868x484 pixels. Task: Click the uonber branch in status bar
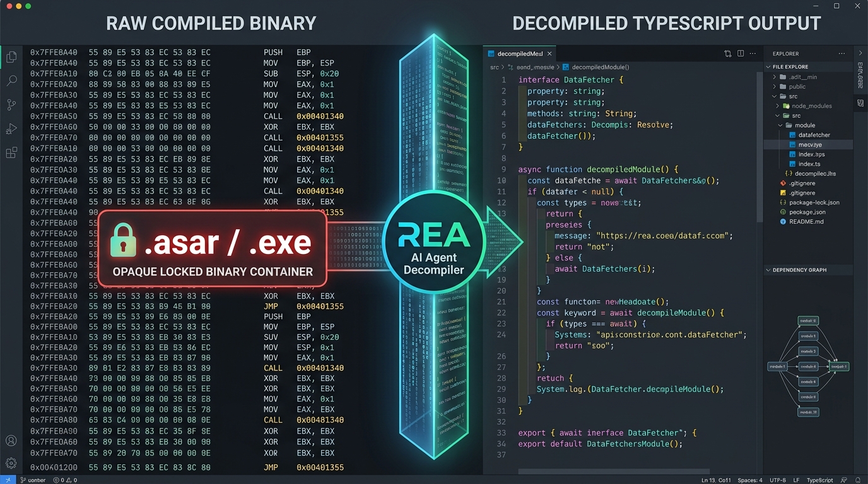coord(33,480)
